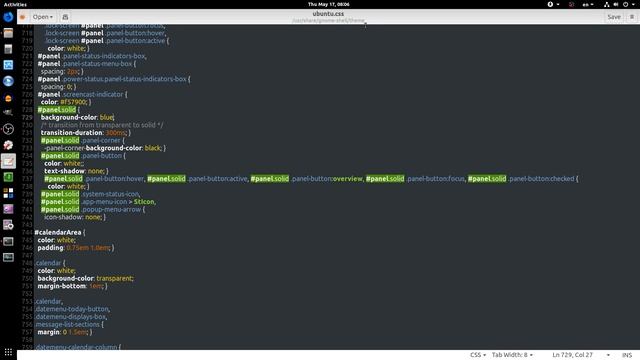Click the ubuntu.css title in the header bar
The height and width of the screenshot is (360, 640).
coord(328,13)
